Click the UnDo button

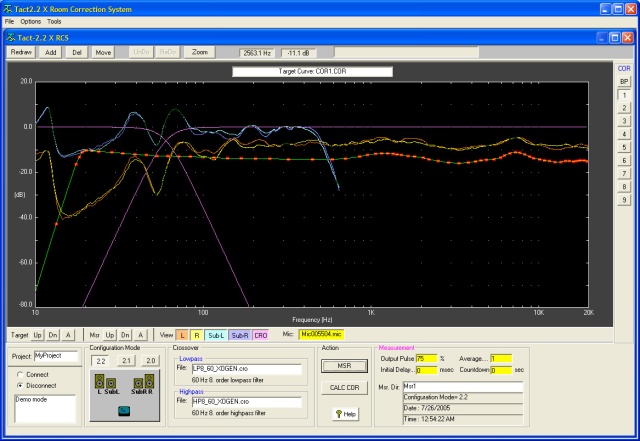pyautogui.click(x=141, y=52)
